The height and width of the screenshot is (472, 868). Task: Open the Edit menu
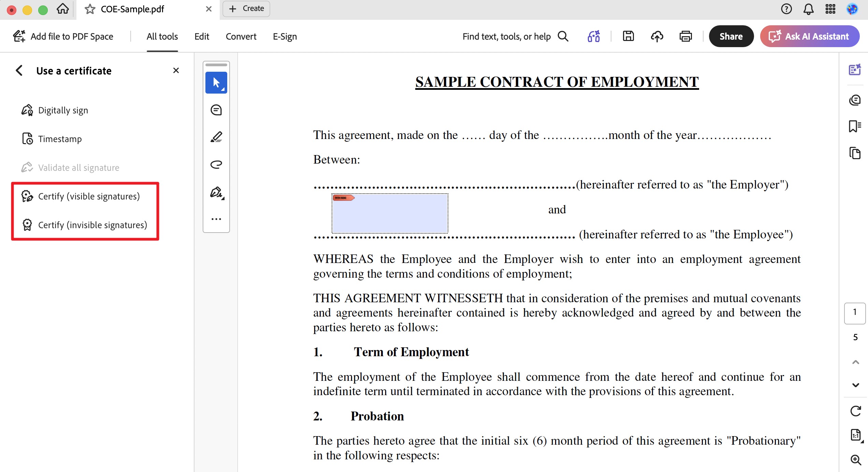[x=202, y=36]
